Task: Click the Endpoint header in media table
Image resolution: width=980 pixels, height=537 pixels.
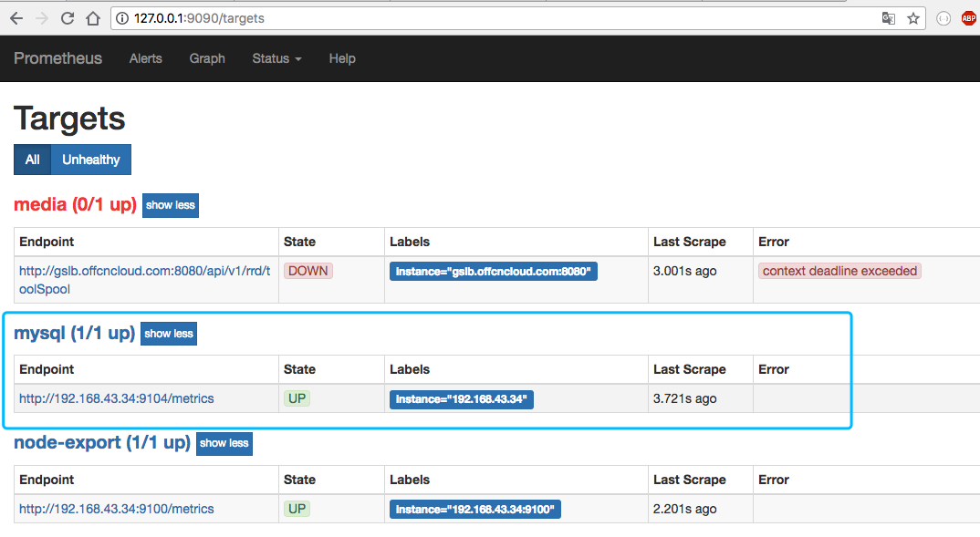Action: coord(47,242)
